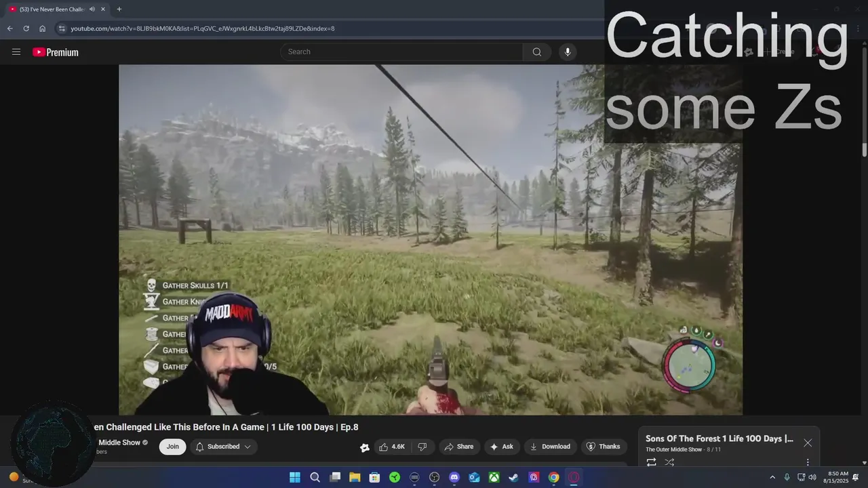Open OBS Studio from taskbar
The height and width of the screenshot is (488, 868).
tap(435, 477)
